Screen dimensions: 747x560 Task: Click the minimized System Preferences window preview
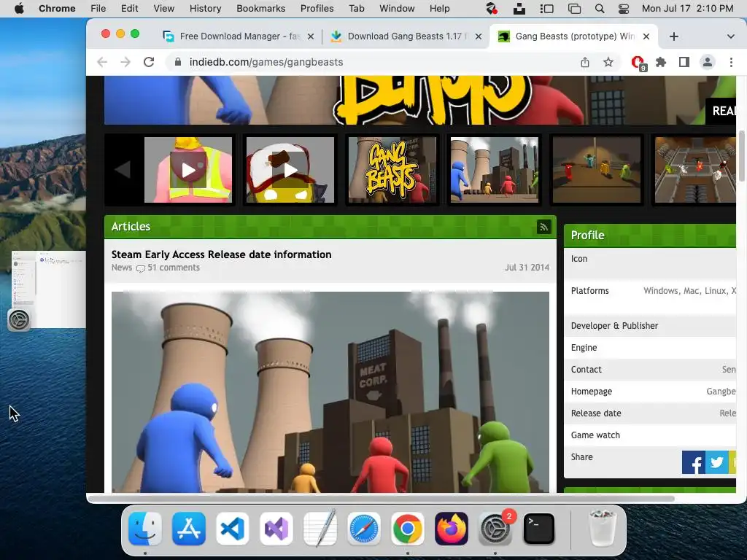click(x=47, y=289)
